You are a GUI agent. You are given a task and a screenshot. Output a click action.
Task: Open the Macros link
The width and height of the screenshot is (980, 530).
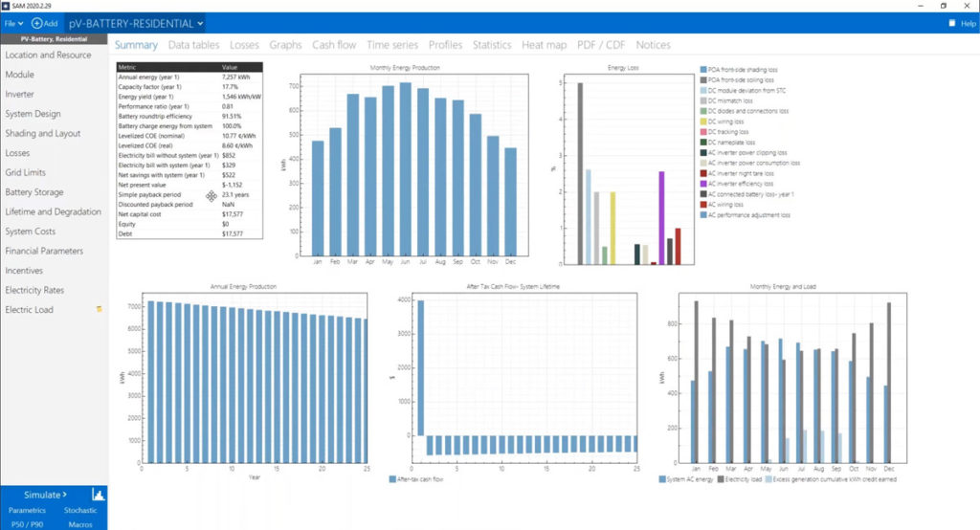(80, 524)
